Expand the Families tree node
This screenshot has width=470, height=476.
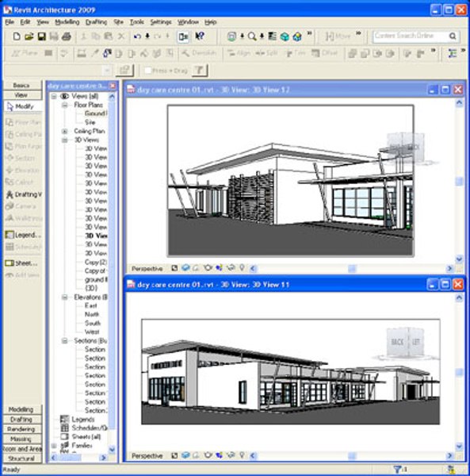[x=54, y=446]
